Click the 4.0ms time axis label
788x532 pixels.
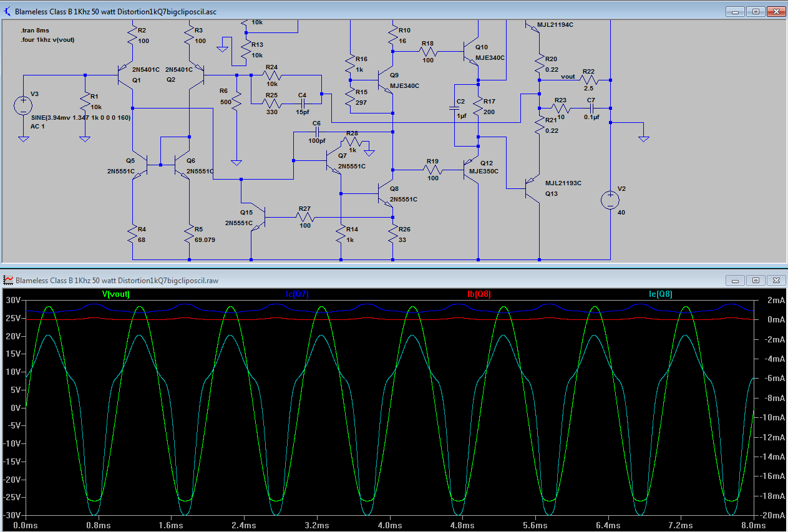point(390,526)
